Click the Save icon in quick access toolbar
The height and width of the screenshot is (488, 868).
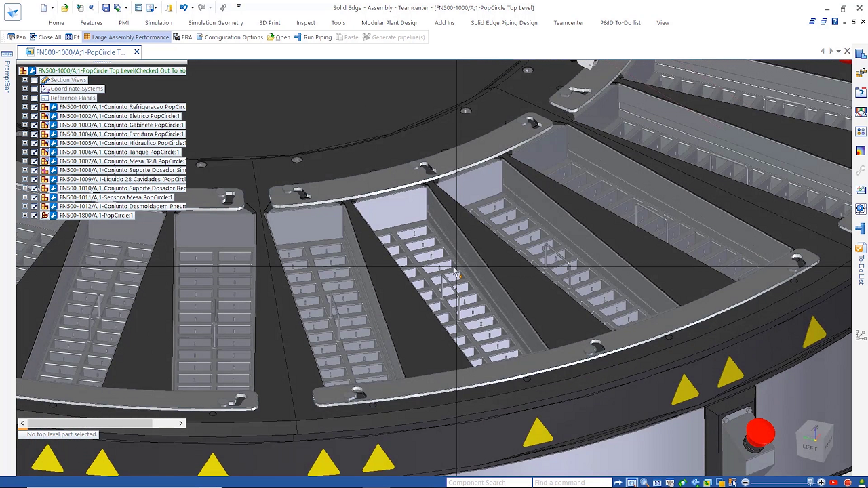pos(106,7)
